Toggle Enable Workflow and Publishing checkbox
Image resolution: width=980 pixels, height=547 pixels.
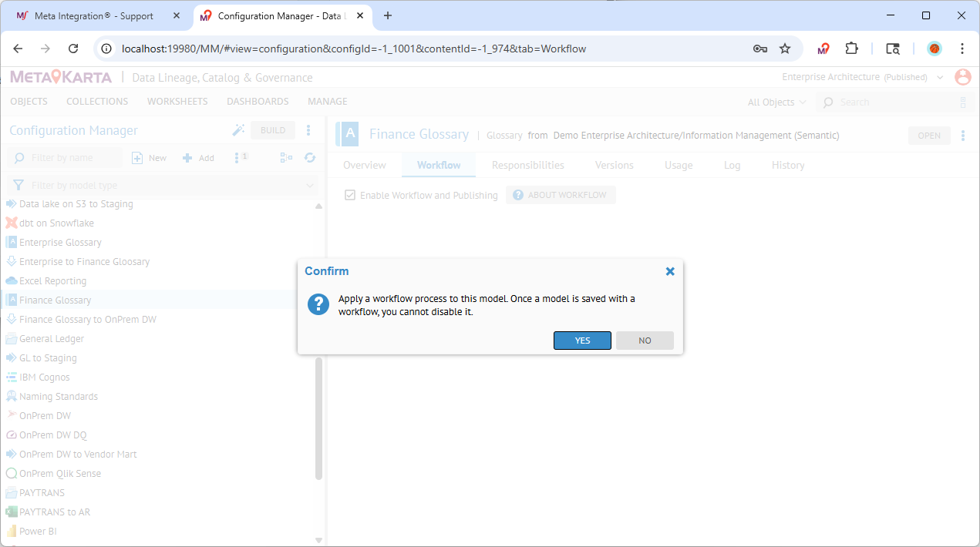tap(351, 196)
